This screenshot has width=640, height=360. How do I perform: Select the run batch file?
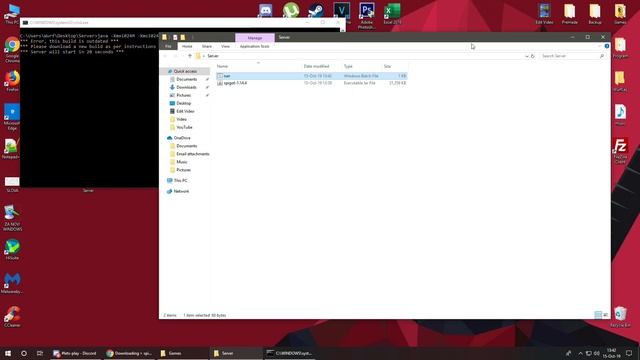point(311,76)
